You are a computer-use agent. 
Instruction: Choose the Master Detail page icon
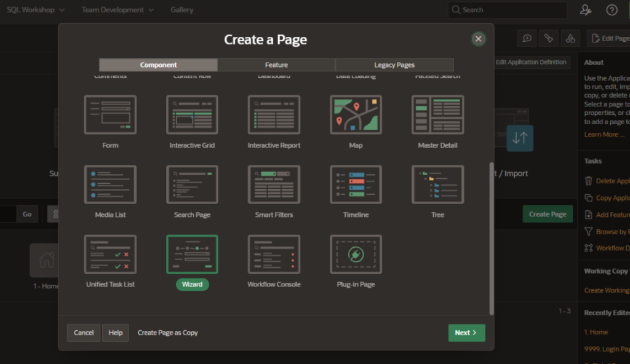(437, 114)
